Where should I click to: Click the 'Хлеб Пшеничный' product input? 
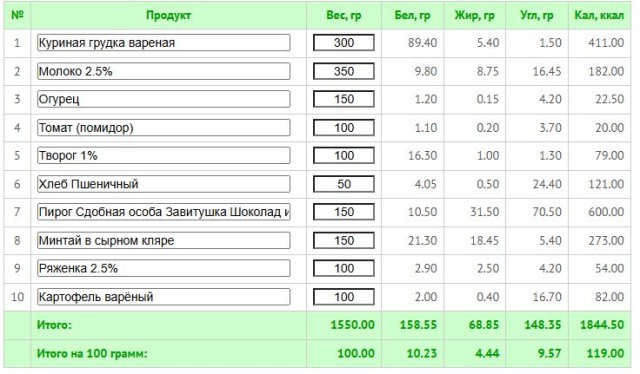pos(164,184)
